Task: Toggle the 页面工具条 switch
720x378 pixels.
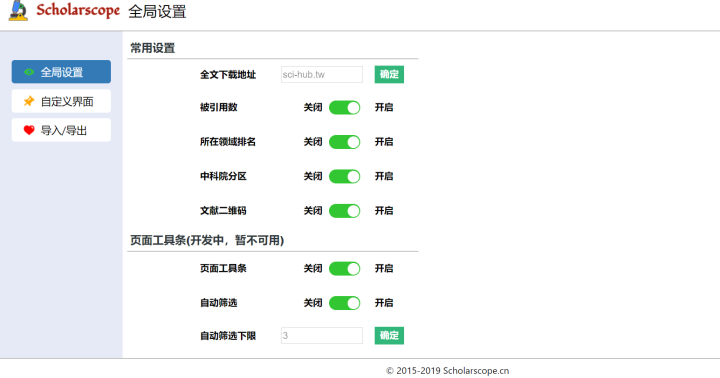Action: click(344, 269)
